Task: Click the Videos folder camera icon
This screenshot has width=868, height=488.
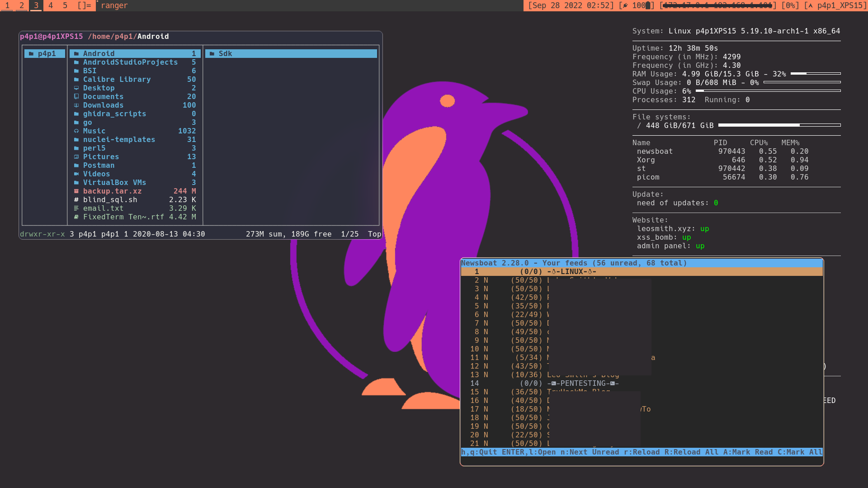Action: 76,174
